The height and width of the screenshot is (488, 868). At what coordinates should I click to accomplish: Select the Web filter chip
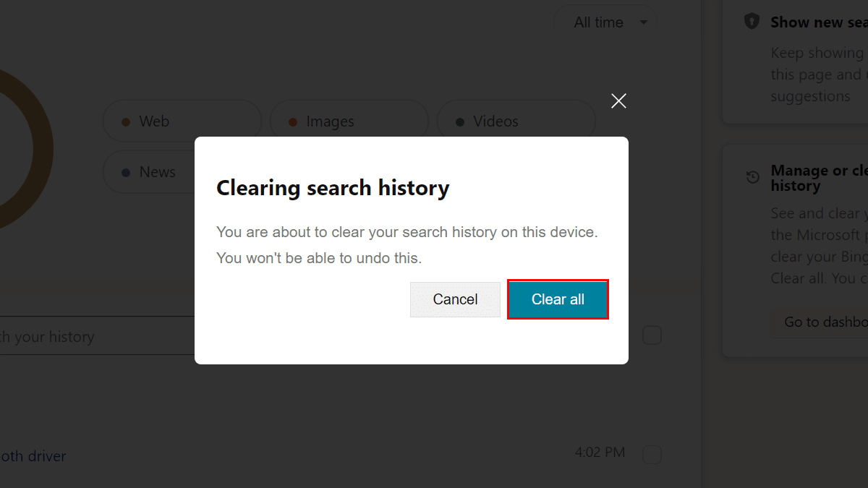point(182,121)
